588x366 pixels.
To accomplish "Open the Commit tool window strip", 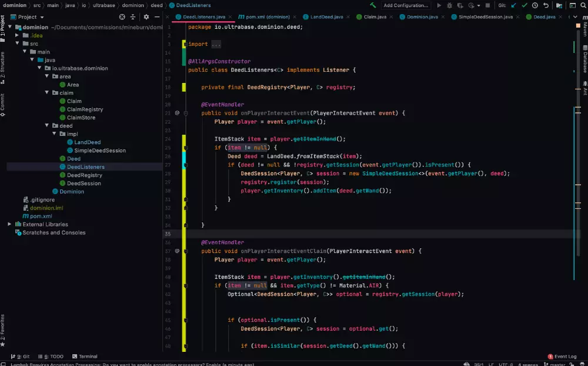I will 2,105.
